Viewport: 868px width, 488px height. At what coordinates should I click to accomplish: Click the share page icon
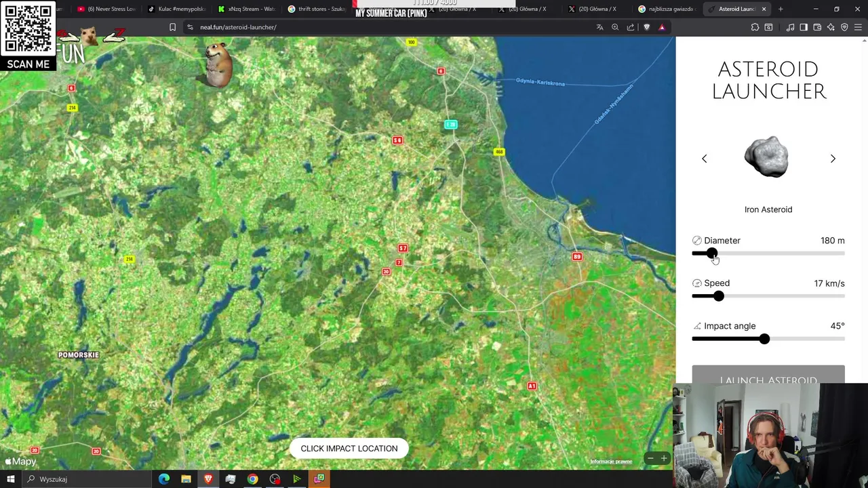pyautogui.click(x=631, y=27)
